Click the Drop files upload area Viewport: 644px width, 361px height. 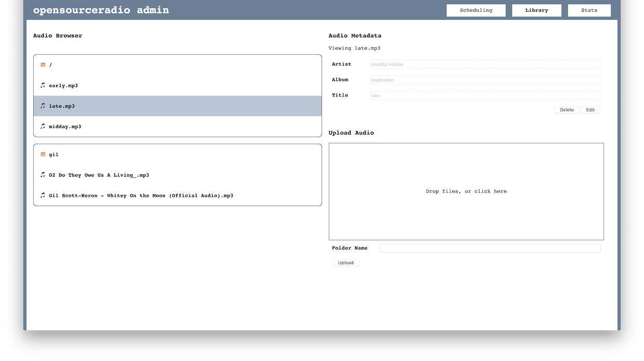(x=466, y=192)
